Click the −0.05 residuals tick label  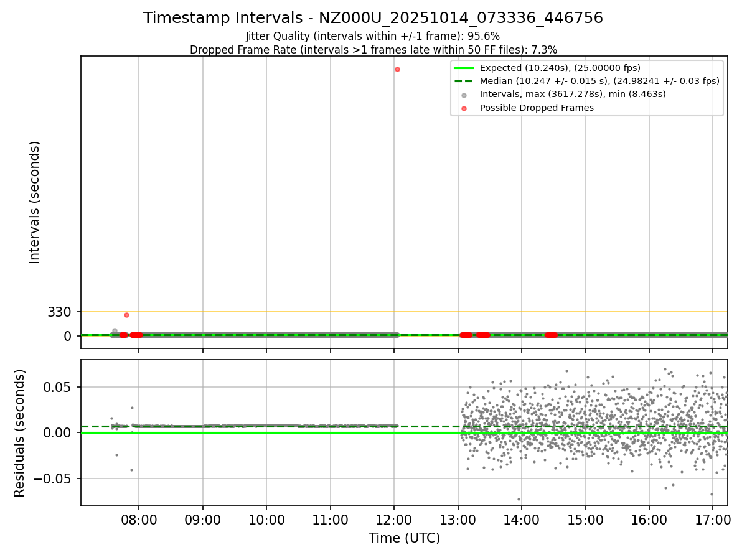(x=54, y=478)
